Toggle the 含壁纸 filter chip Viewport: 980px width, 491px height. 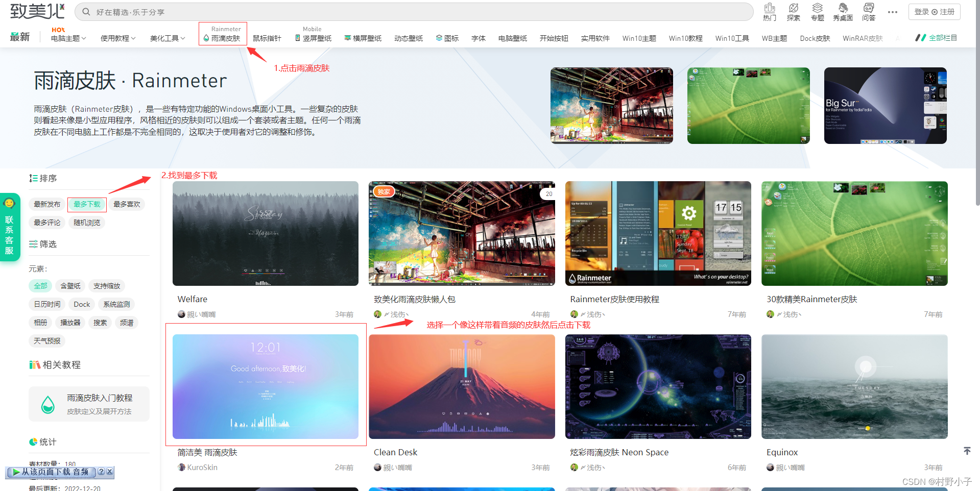70,286
